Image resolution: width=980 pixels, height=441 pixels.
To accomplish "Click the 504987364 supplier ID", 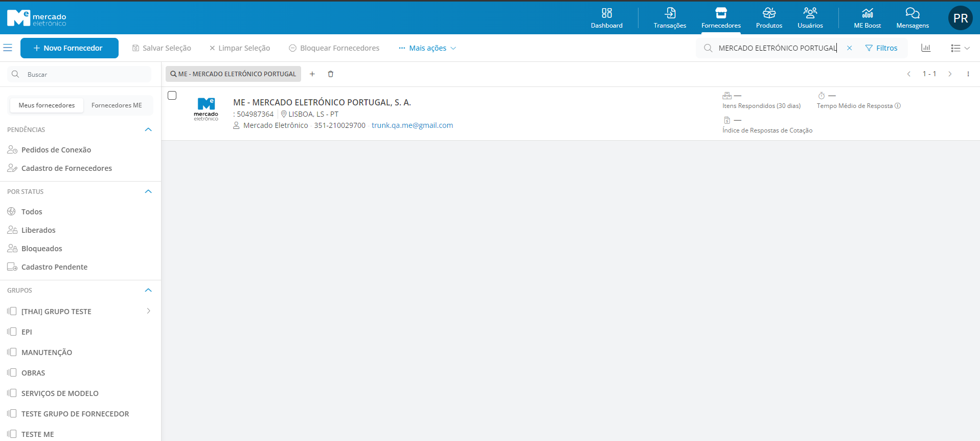I will click(255, 114).
